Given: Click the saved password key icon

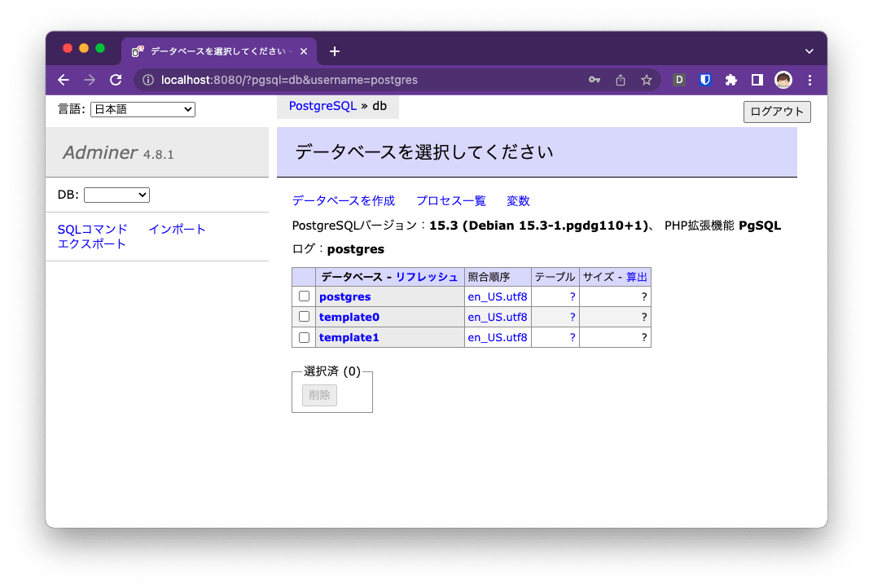Looking at the screenshot, I should (594, 80).
